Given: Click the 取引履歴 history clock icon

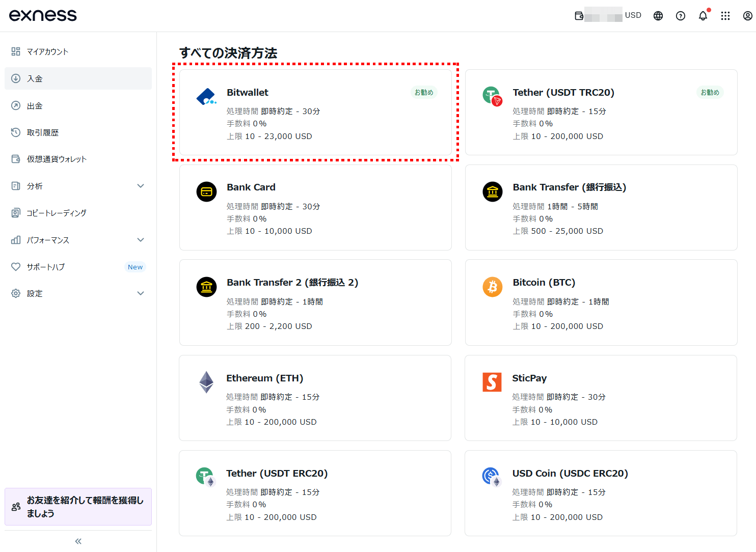Looking at the screenshot, I should [x=16, y=132].
